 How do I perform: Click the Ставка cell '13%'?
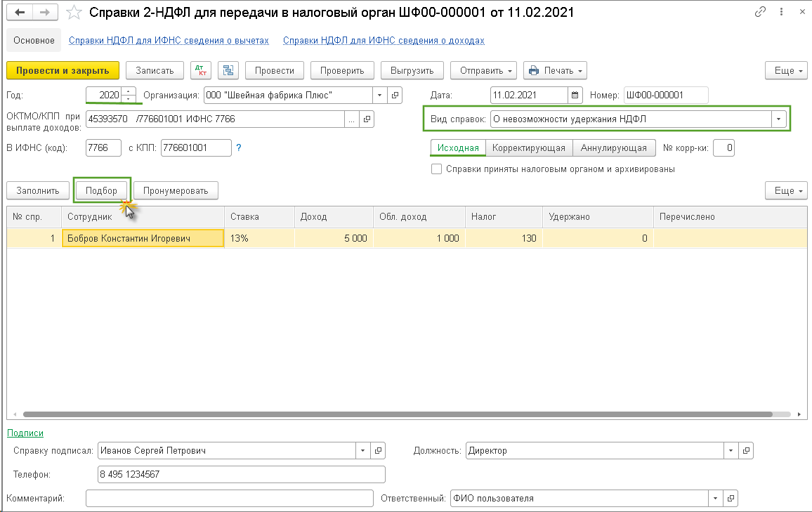click(259, 238)
